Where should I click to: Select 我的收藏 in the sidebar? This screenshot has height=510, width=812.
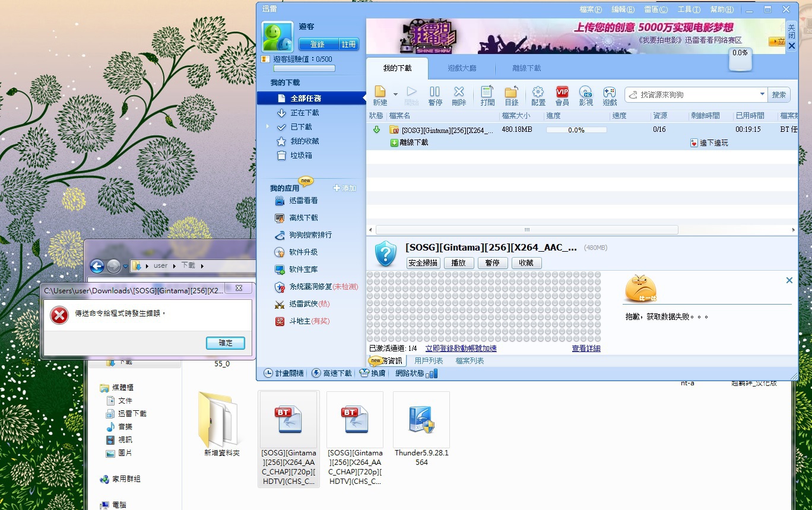tap(304, 141)
